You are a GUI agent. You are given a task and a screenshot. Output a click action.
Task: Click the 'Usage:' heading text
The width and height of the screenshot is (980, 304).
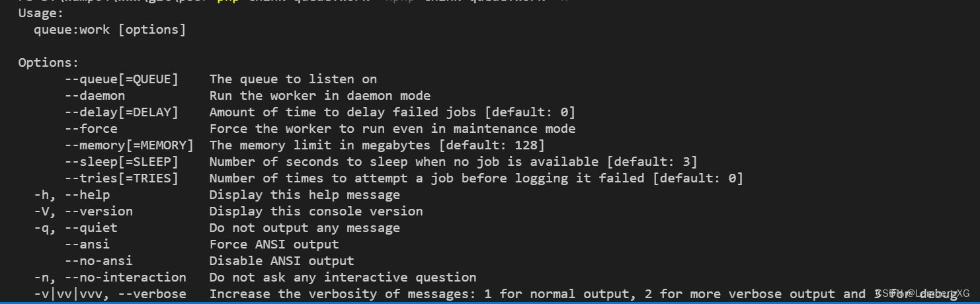41,13
